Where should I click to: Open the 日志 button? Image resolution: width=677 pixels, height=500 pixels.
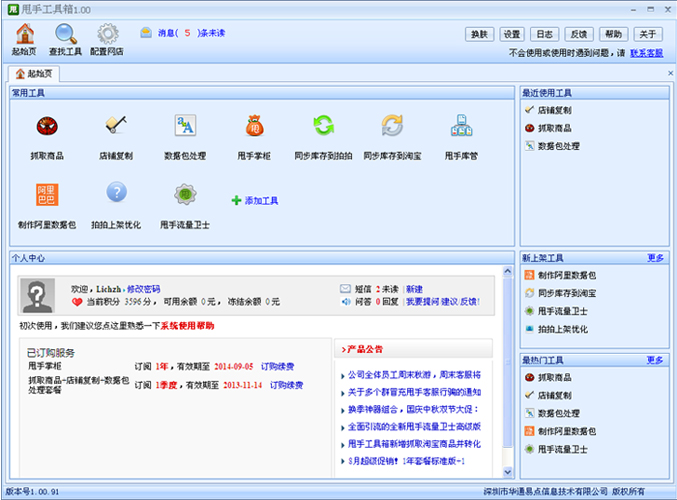(544, 34)
